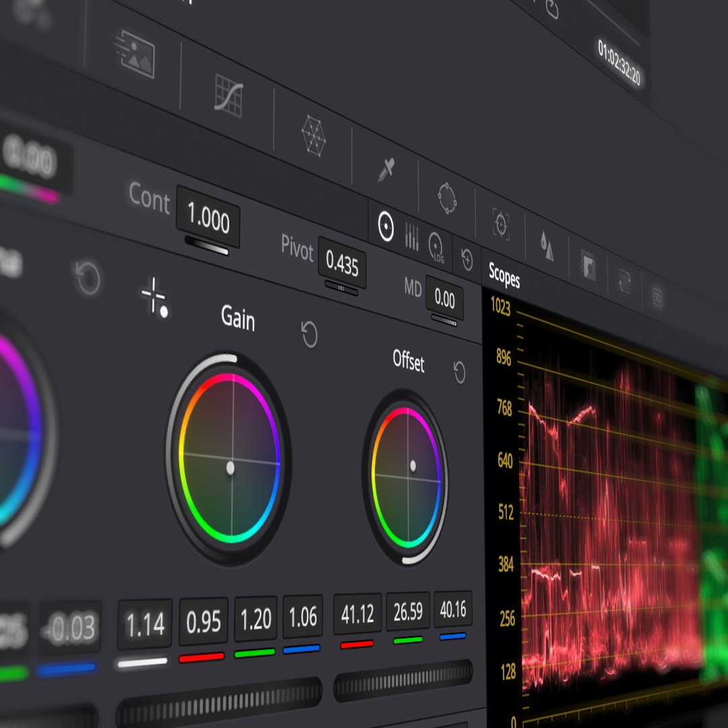Click the Gain green value 1.20
728x728 pixels.
click(x=256, y=619)
